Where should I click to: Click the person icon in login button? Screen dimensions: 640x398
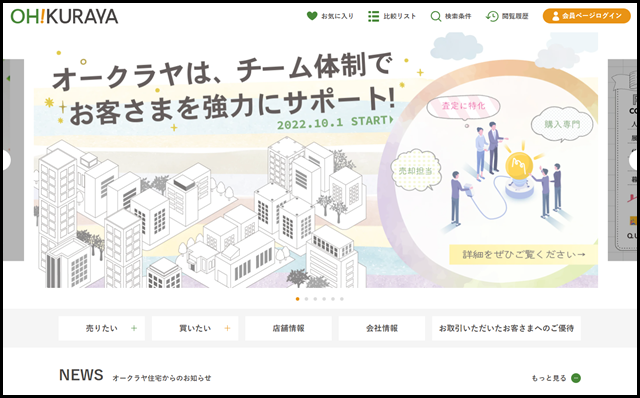[x=555, y=16]
